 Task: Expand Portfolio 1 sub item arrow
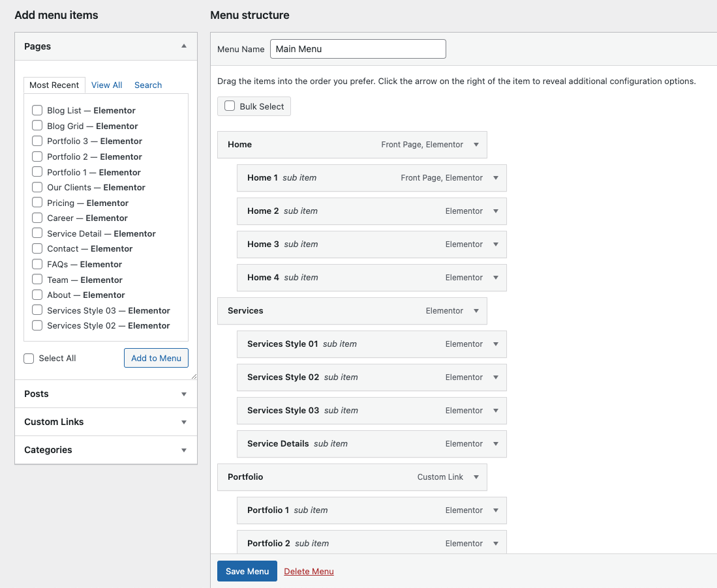tap(496, 510)
